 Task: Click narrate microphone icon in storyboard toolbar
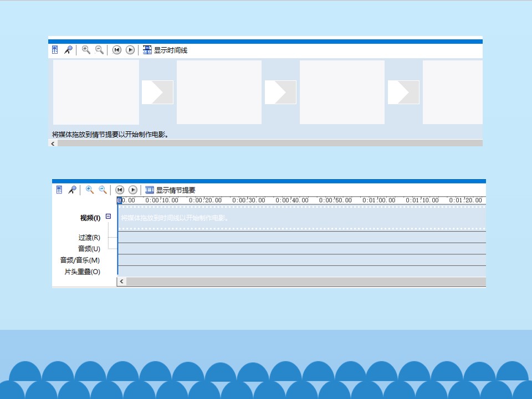(x=69, y=50)
